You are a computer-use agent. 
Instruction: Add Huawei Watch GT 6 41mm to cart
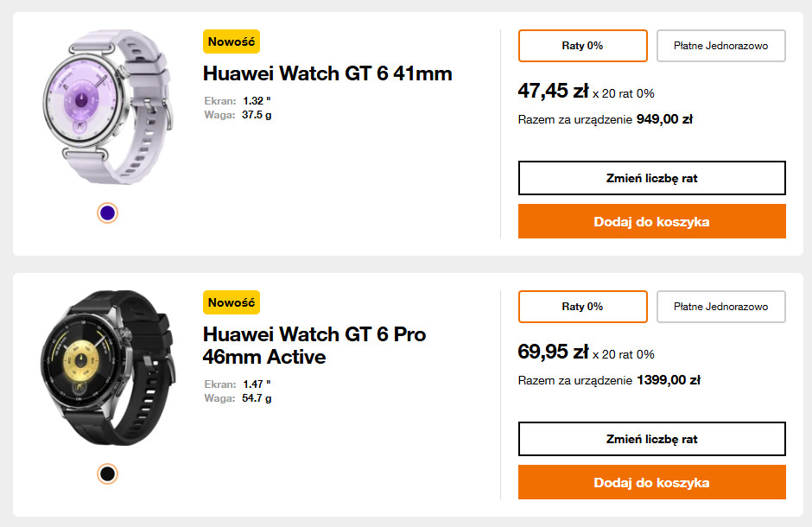(652, 221)
